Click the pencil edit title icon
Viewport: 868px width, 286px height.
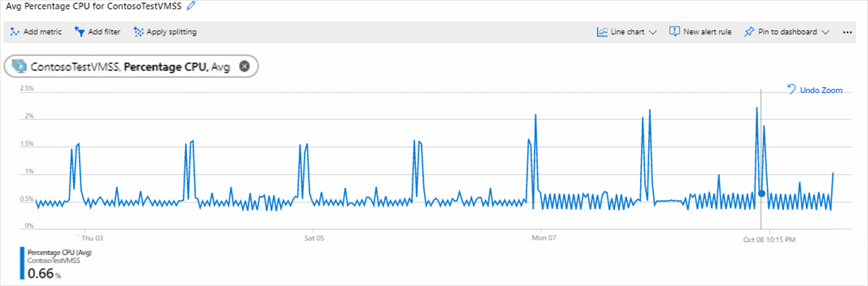tap(191, 5)
